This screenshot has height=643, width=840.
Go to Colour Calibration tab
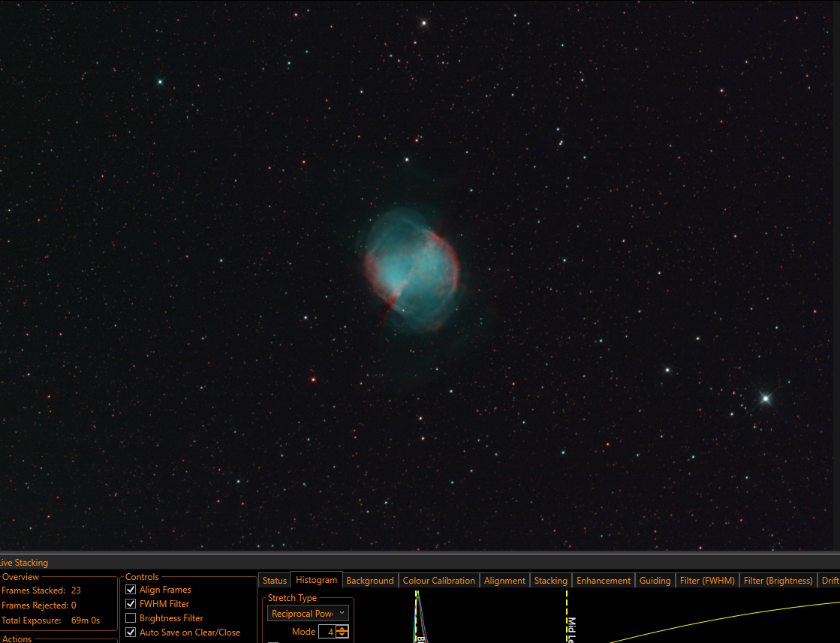coord(438,581)
